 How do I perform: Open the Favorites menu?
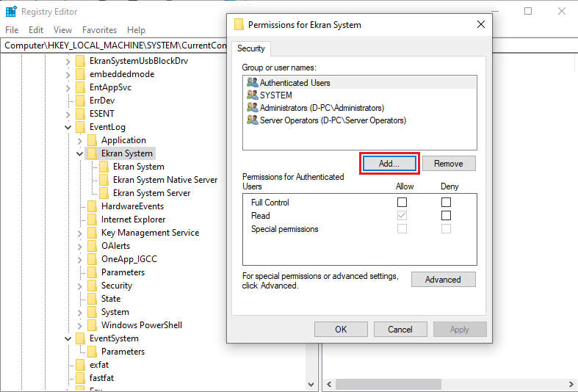point(99,30)
